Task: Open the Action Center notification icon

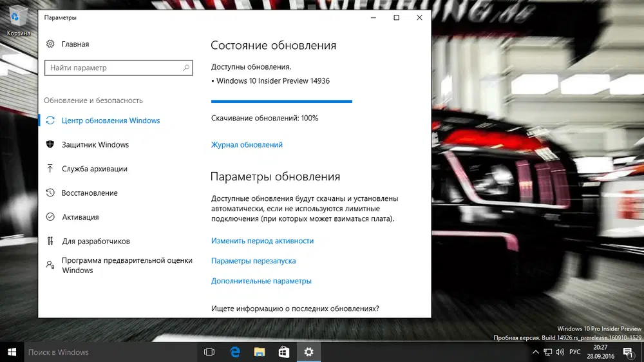Action: [628, 352]
